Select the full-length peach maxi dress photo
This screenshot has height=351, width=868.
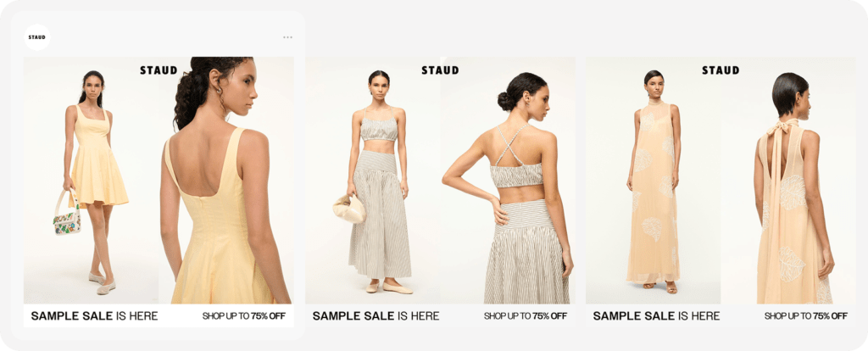pyautogui.click(x=654, y=181)
